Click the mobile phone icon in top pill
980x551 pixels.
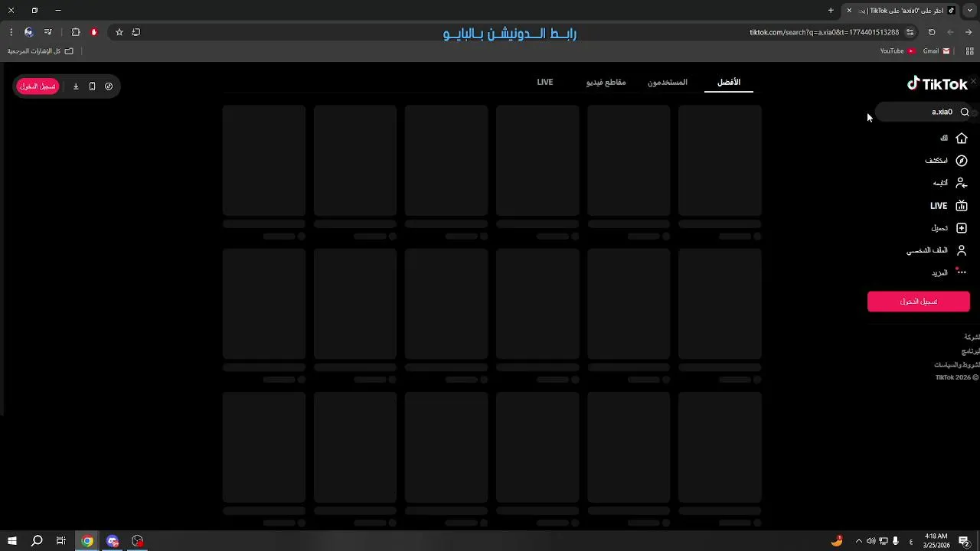point(92,86)
